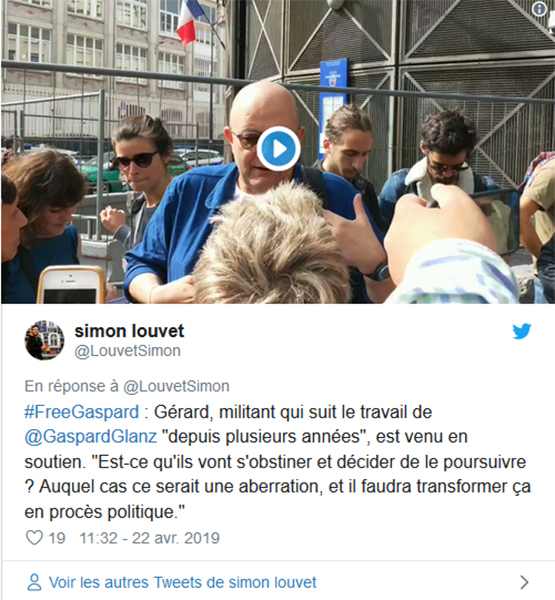Click the 'En réponse à' label text
This screenshot has width=555, height=600.
tap(72, 386)
